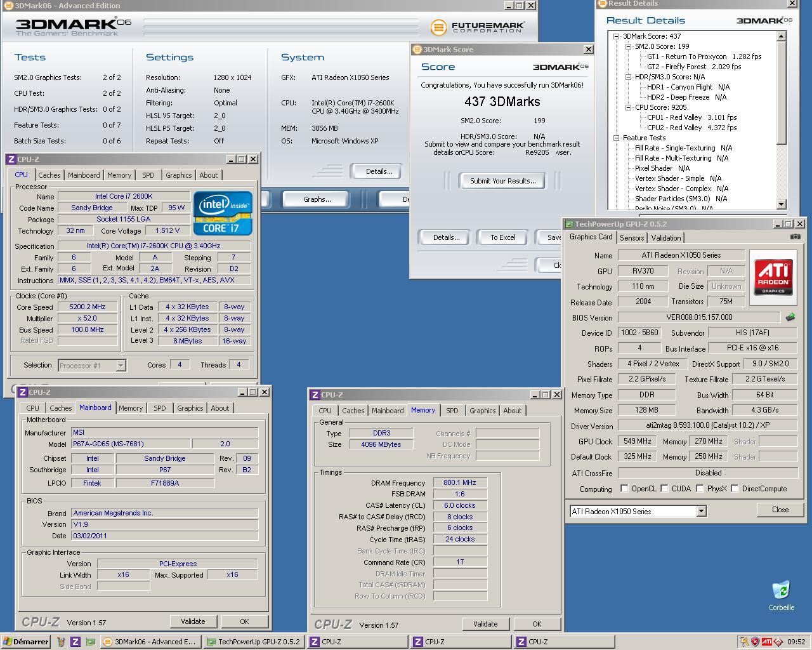Click the GPU-Z screenshot camera icon
The image size is (812, 650).
[x=795, y=237]
